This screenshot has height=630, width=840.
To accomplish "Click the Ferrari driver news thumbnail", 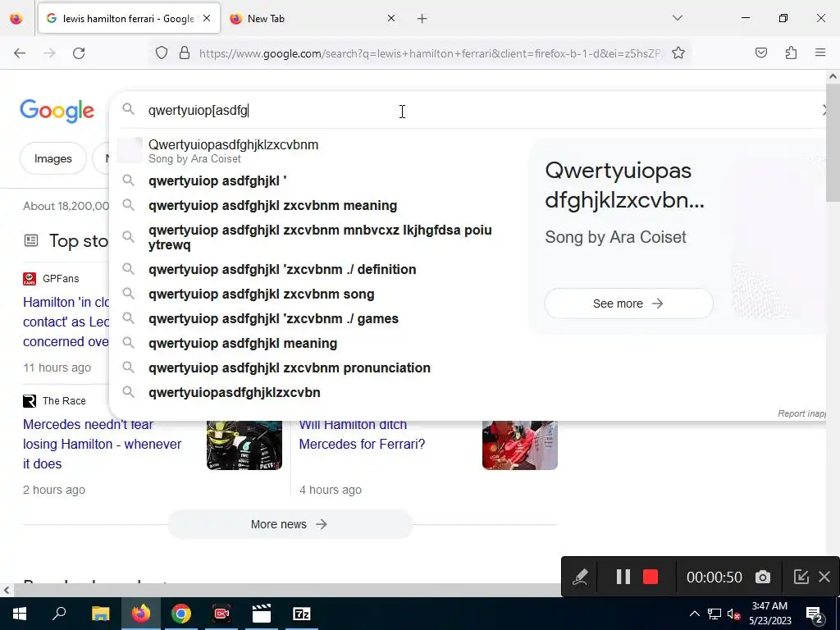I will (x=519, y=445).
